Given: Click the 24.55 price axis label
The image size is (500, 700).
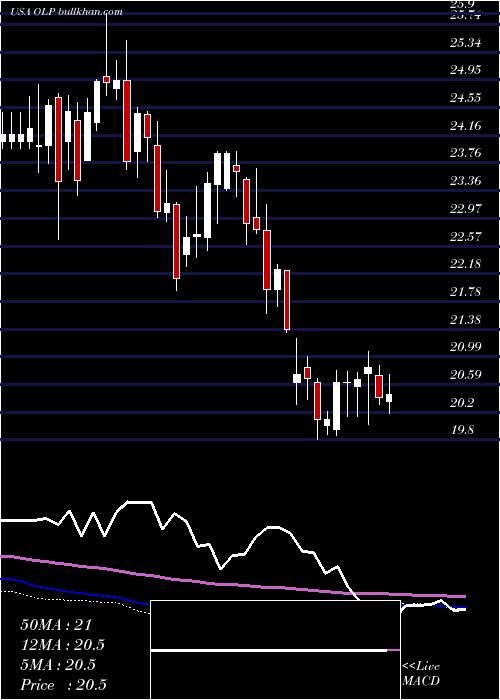Looking at the screenshot, I should 466,98.
